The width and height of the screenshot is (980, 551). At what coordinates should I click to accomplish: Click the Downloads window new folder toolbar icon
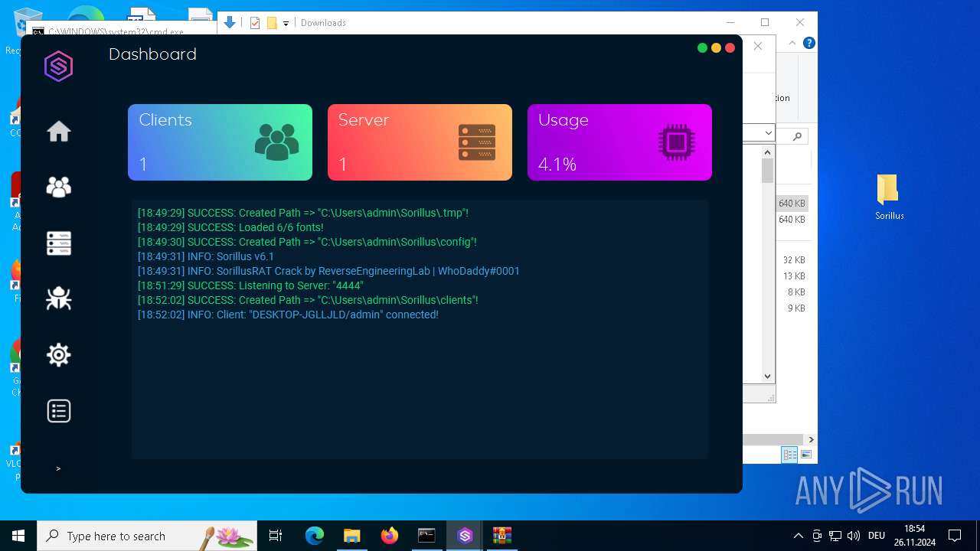(x=272, y=23)
